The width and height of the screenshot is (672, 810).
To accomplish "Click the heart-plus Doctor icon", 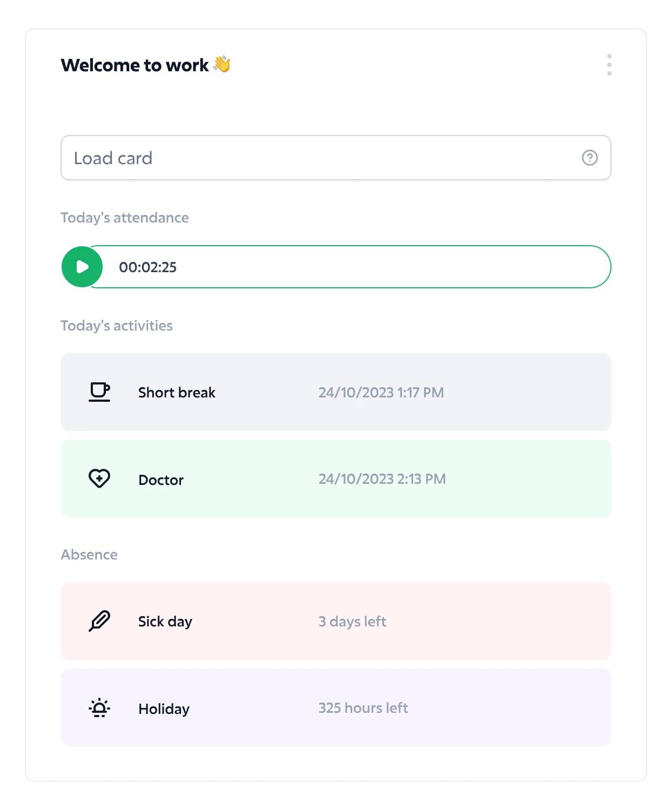I will (99, 478).
